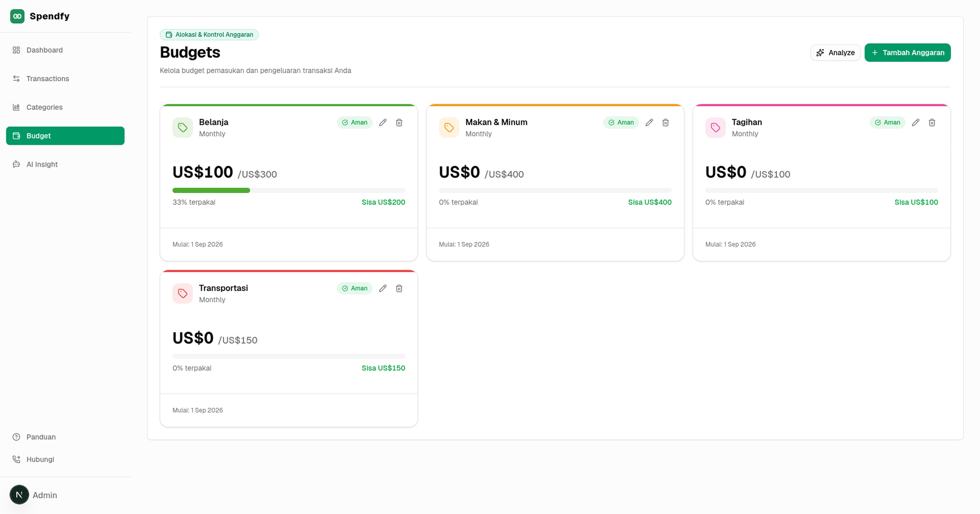This screenshot has height=514, width=980.
Task: Open the Admin profile avatar
Action: point(19,495)
